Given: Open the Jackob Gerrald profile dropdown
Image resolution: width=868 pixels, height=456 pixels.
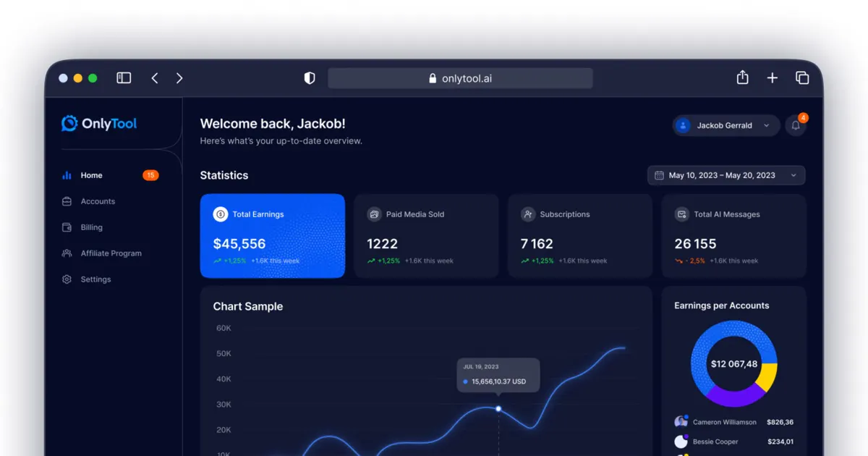Looking at the screenshot, I should point(726,125).
